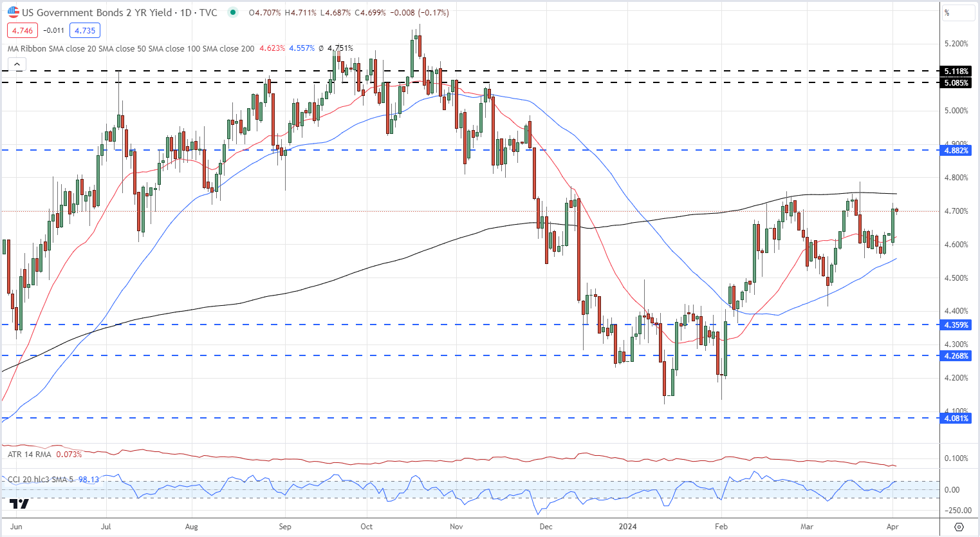The image size is (980, 537).
Task: Click the MA value 4.751% in black
Action: click(x=340, y=48)
